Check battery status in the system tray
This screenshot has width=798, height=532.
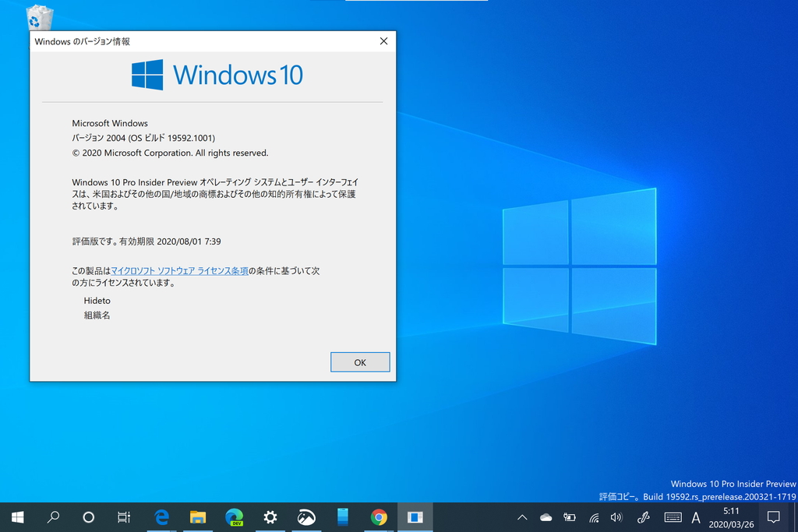(569, 516)
